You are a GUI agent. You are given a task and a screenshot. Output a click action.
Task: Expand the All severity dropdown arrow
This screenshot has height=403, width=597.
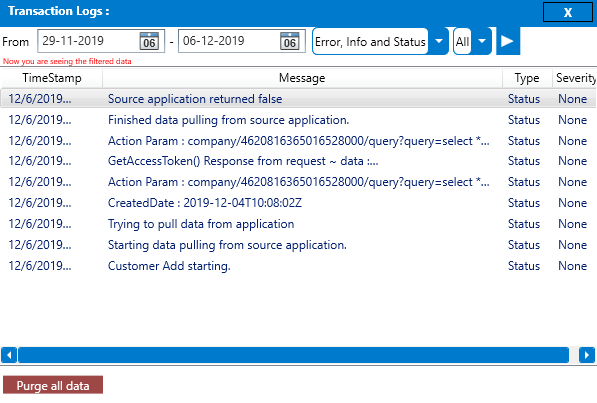click(482, 41)
